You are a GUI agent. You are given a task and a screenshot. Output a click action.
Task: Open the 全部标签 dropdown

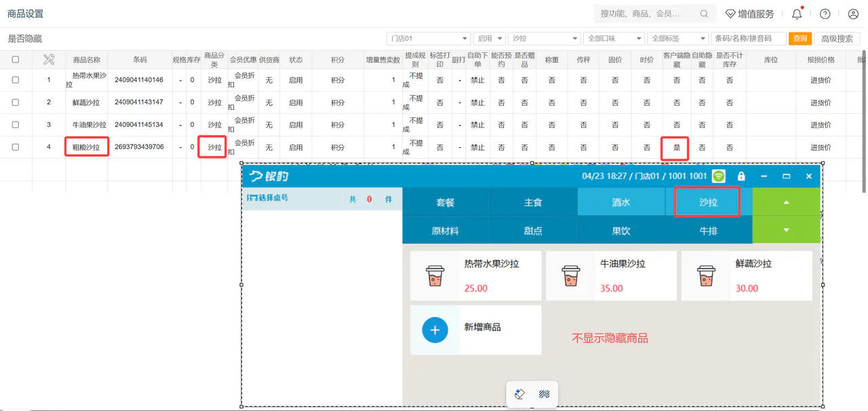pos(677,39)
